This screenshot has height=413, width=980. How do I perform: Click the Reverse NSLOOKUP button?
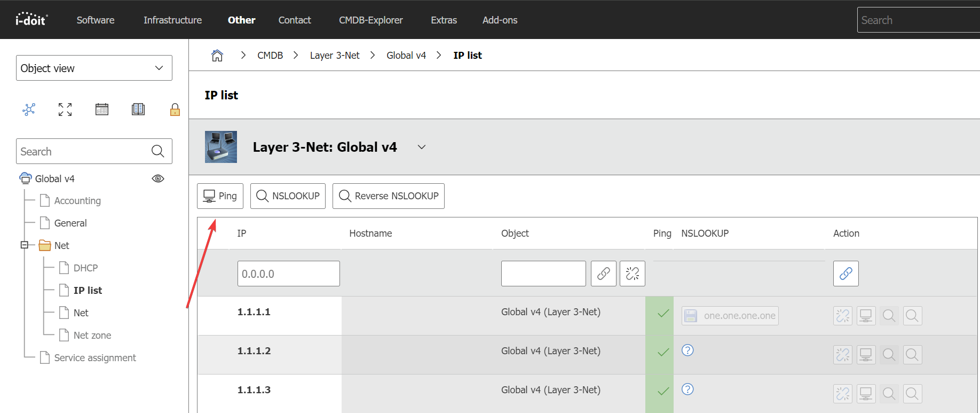(x=388, y=196)
